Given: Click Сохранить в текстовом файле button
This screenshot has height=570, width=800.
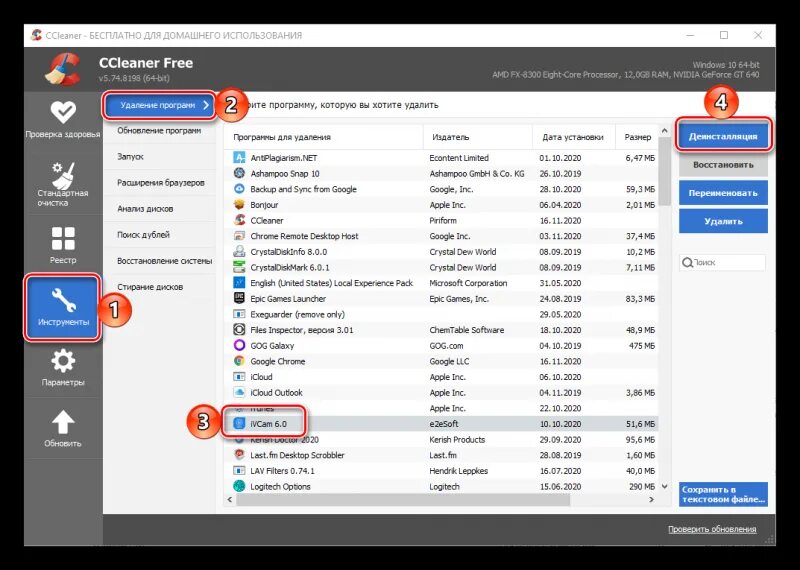Looking at the screenshot, I should [x=723, y=494].
